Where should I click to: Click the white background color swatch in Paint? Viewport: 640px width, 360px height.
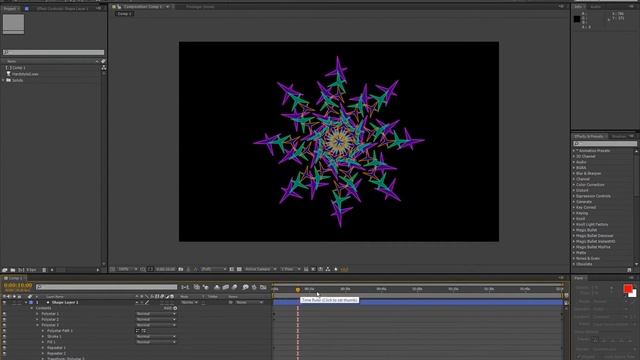click(633, 293)
